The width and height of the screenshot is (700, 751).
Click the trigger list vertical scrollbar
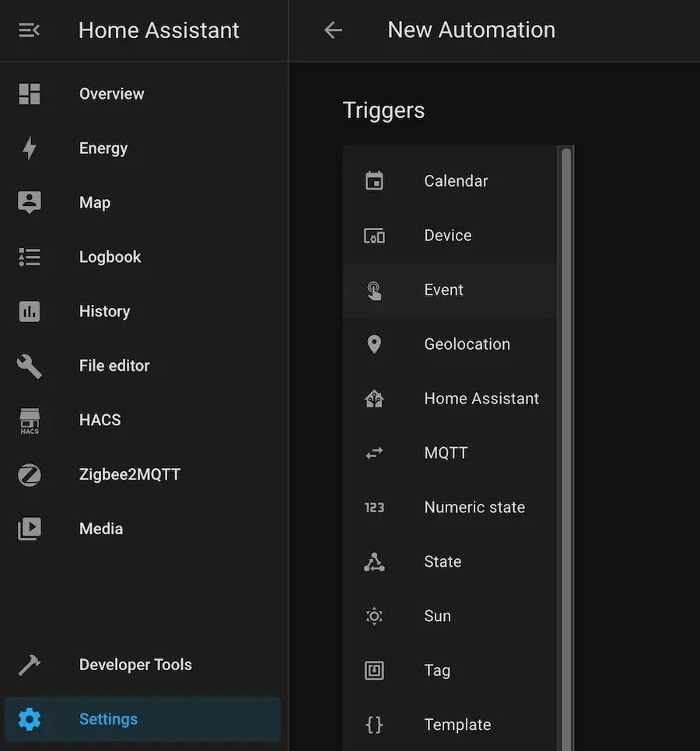click(x=566, y=389)
